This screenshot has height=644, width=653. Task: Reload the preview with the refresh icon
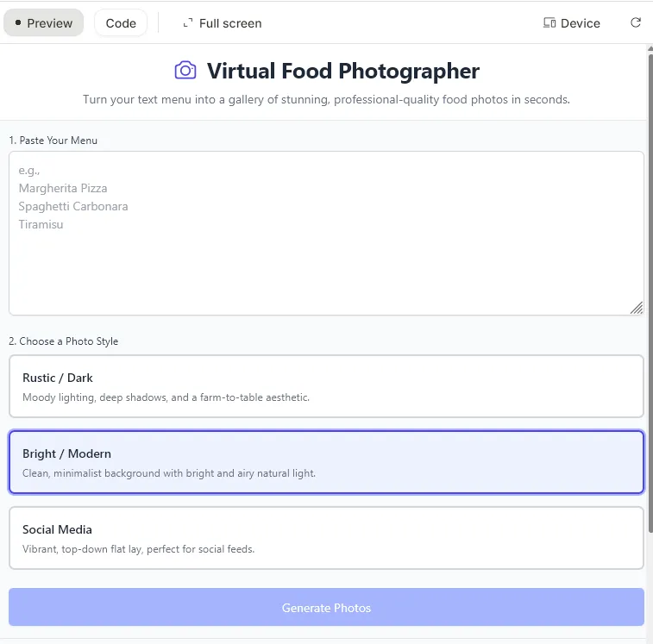[x=636, y=23]
